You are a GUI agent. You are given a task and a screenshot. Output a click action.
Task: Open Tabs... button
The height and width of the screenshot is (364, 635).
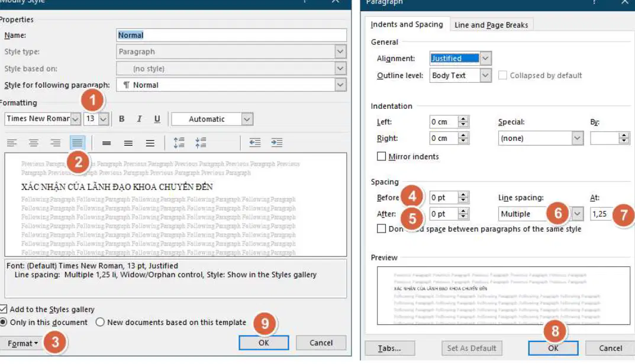(389, 348)
